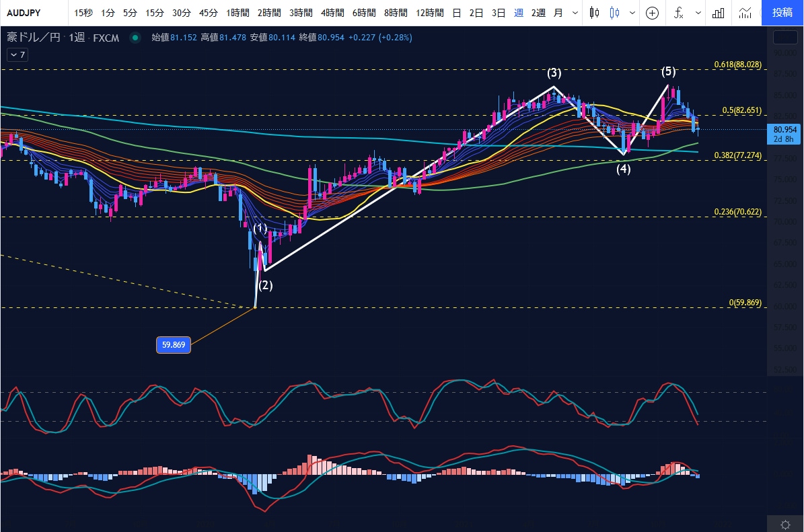
Task: Open chart settings gear icon
Action: pos(785,525)
